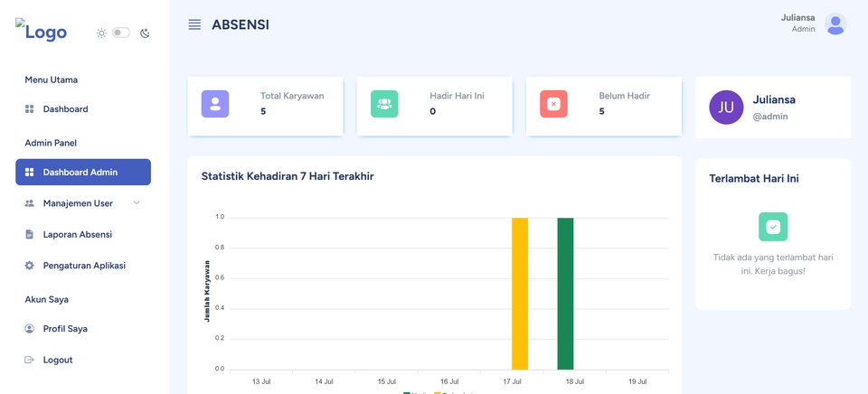The width and height of the screenshot is (868, 394).
Task: Click the Total Karyawan person icon
Action: (215, 104)
